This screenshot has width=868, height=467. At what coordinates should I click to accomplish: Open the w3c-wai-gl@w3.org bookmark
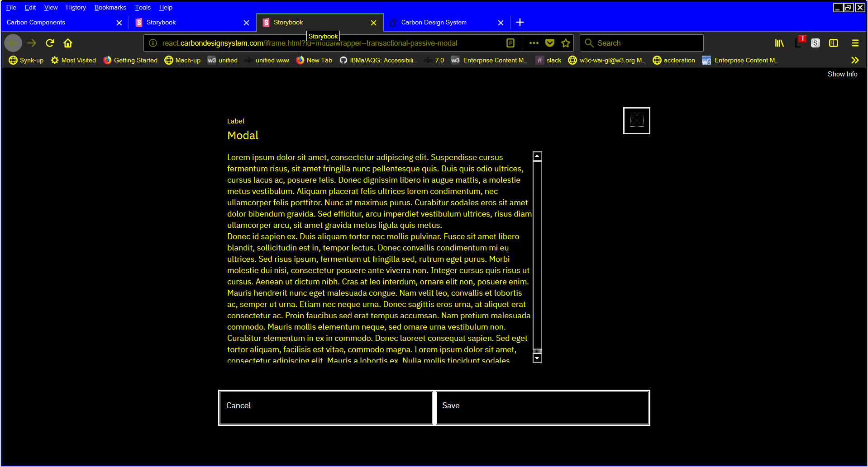[607, 60]
